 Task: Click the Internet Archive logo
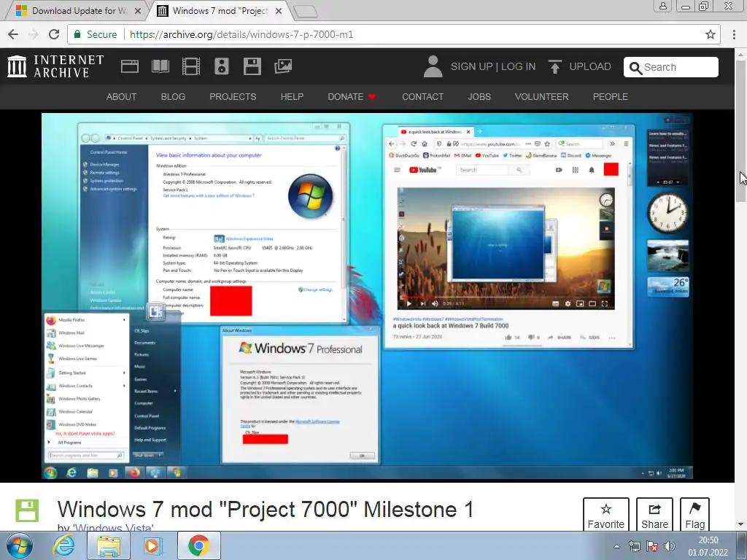[x=55, y=66]
